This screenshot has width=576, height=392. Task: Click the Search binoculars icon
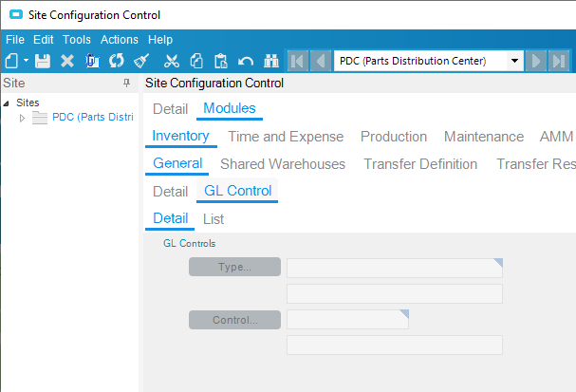(x=271, y=61)
